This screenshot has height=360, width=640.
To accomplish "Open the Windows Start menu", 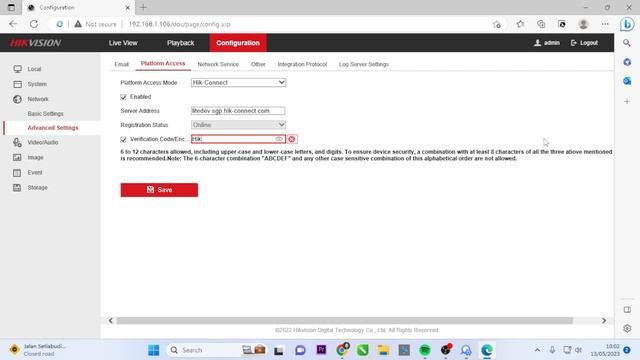I will click(154, 350).
